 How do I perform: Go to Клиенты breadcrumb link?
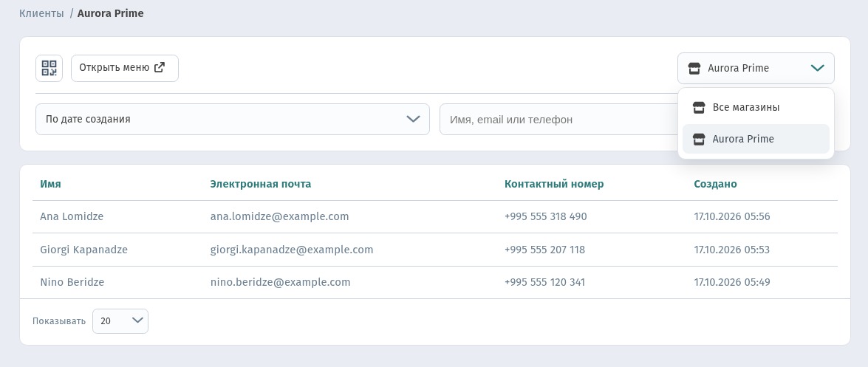(41, 13)
